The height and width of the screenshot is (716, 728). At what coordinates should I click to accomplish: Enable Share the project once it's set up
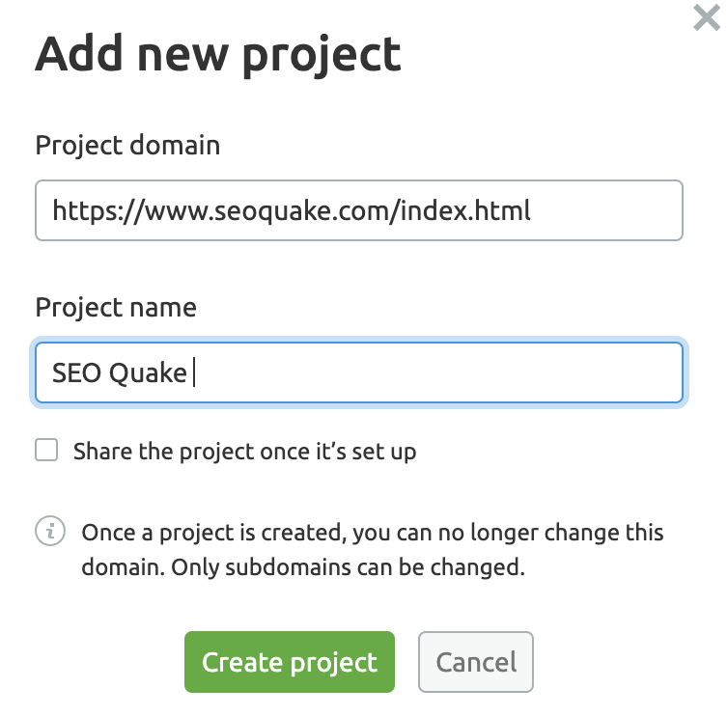(46, 450)
